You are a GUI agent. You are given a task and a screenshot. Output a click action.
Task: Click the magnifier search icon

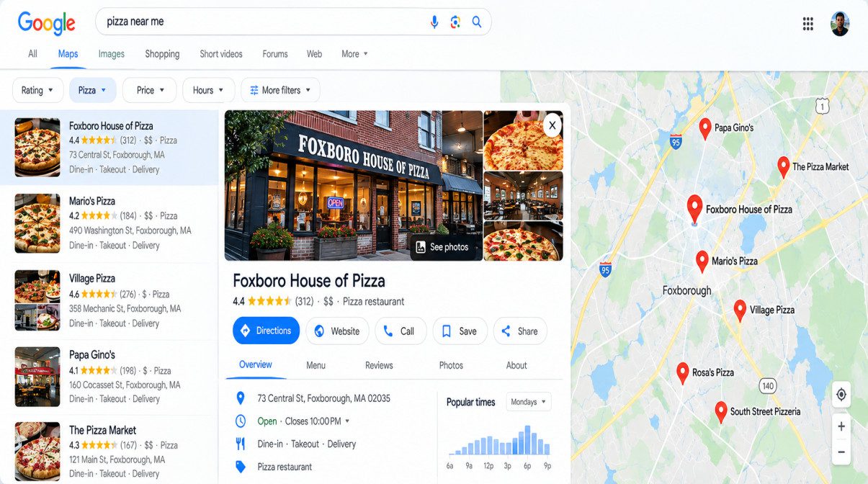[x=477, y=22]
